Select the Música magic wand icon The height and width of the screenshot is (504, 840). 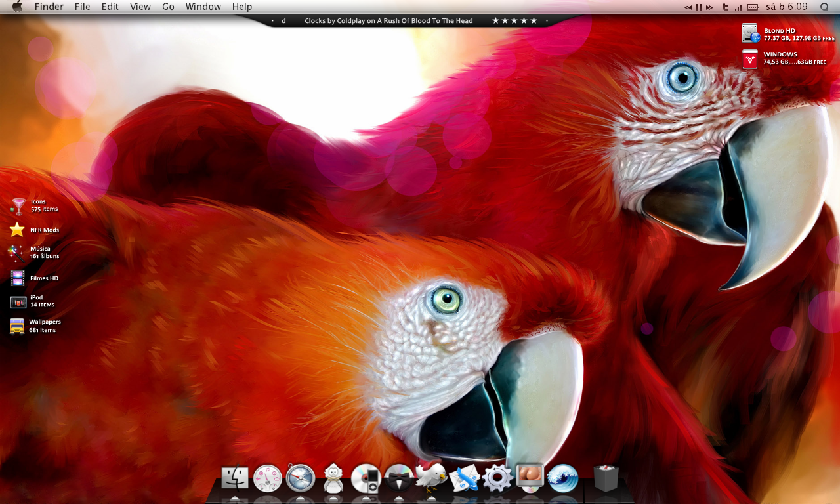tap(16, 253)
